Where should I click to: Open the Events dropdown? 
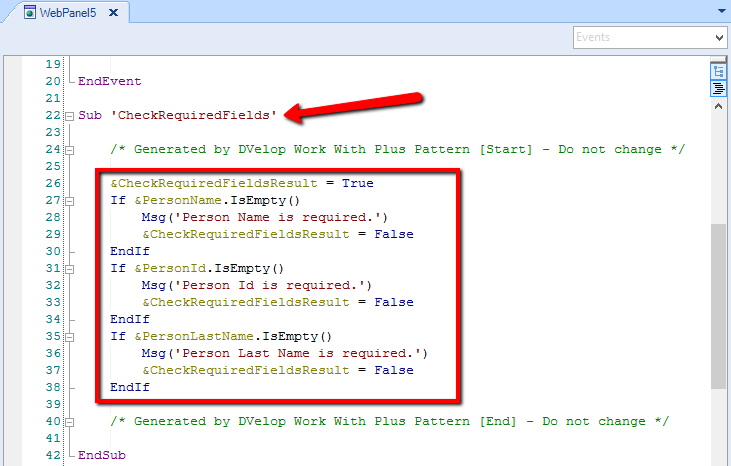click(650, 37)
